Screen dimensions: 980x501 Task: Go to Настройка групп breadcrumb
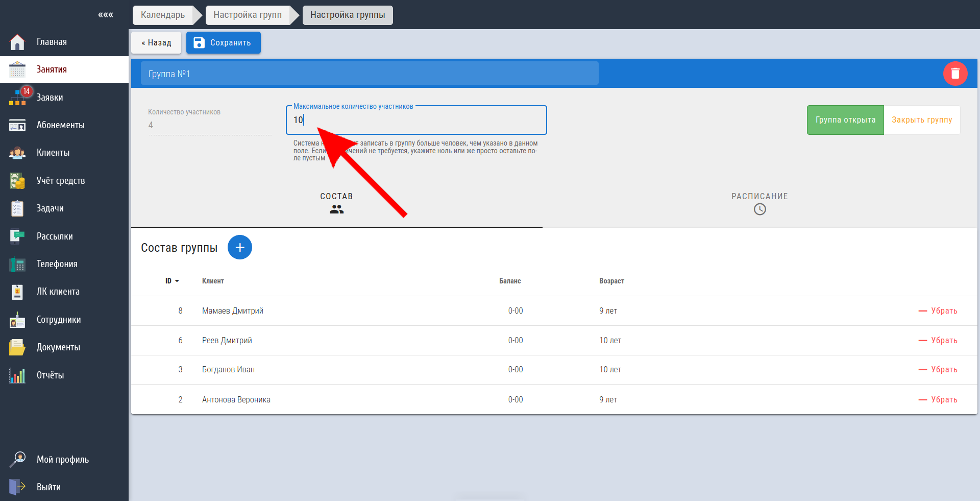[x=248, y=15]
